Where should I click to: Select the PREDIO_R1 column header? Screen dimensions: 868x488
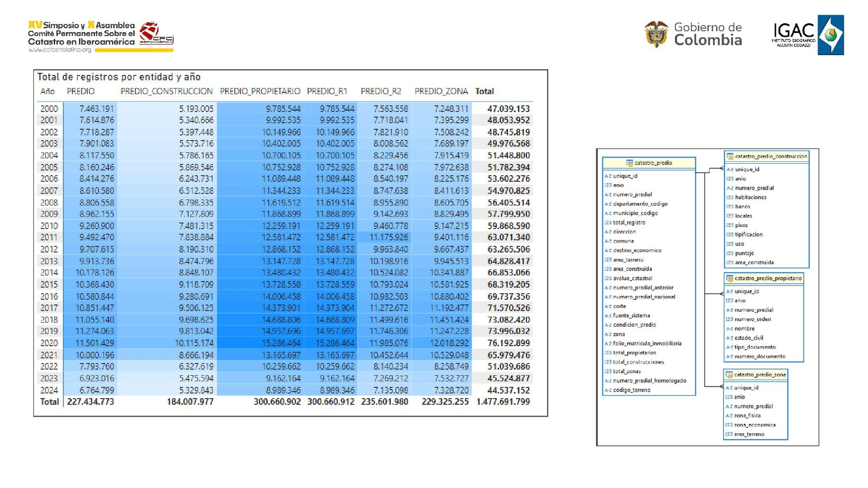pos(327,91)
